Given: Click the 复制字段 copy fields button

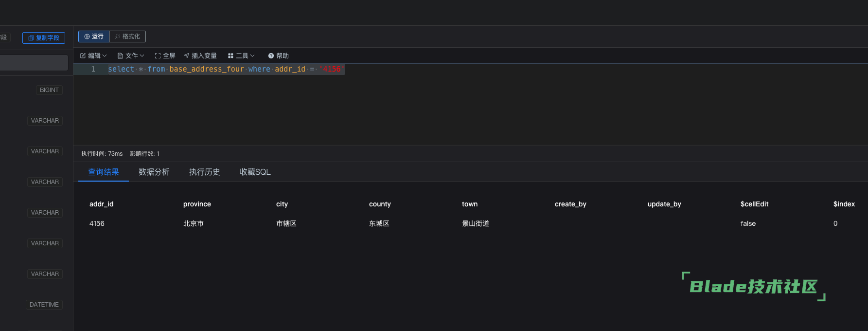Looking at the screenshot, I should (44, 38).
